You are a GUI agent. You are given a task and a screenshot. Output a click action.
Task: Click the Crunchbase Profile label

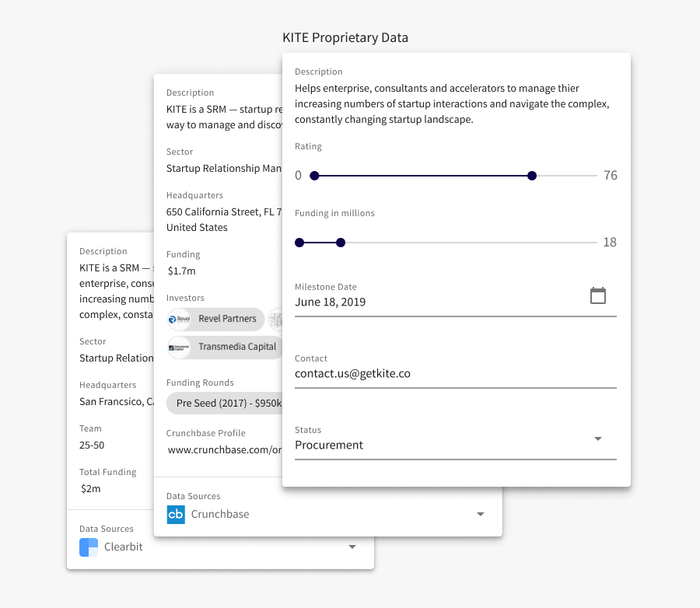pyautogui.click(x=206, y=433)
